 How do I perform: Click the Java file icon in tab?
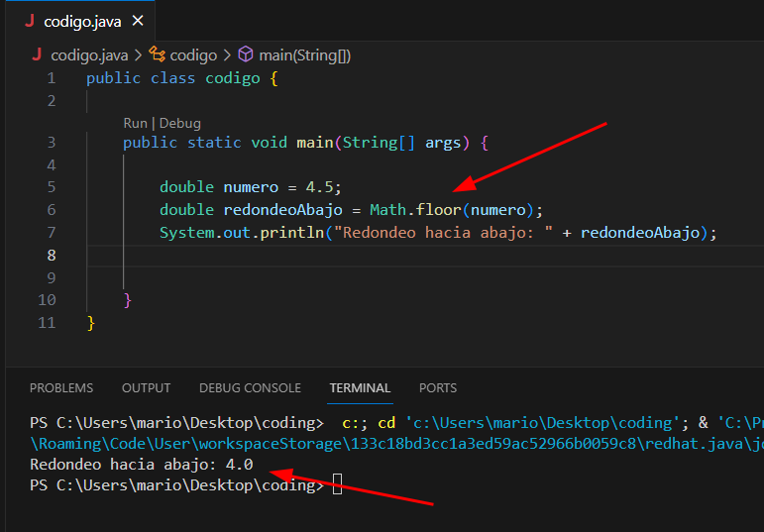pyautogui.click(x=30, y=21)
